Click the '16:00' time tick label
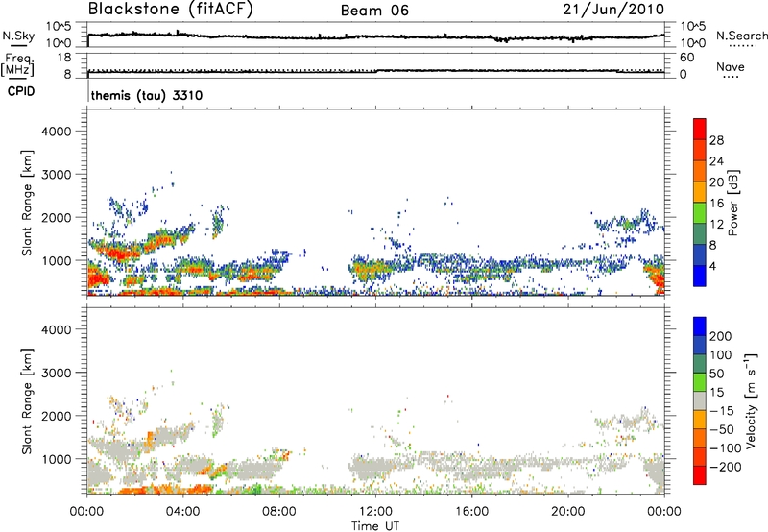 [x=471, y=512]
